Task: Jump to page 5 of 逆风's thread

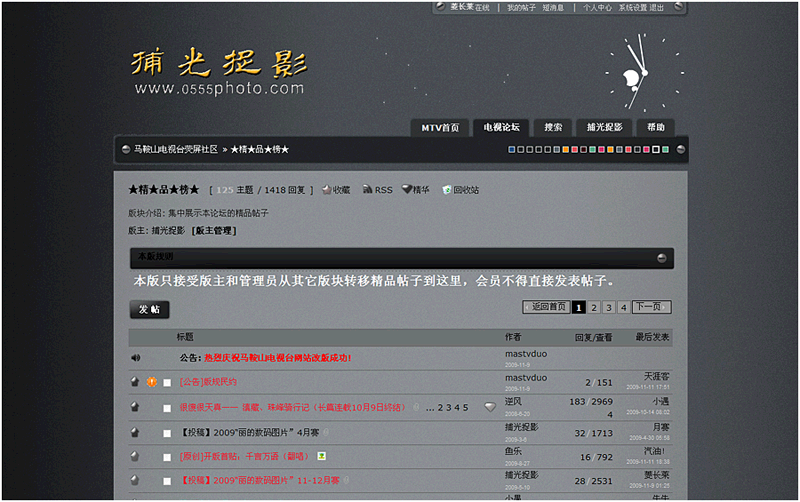Action: 464,408
